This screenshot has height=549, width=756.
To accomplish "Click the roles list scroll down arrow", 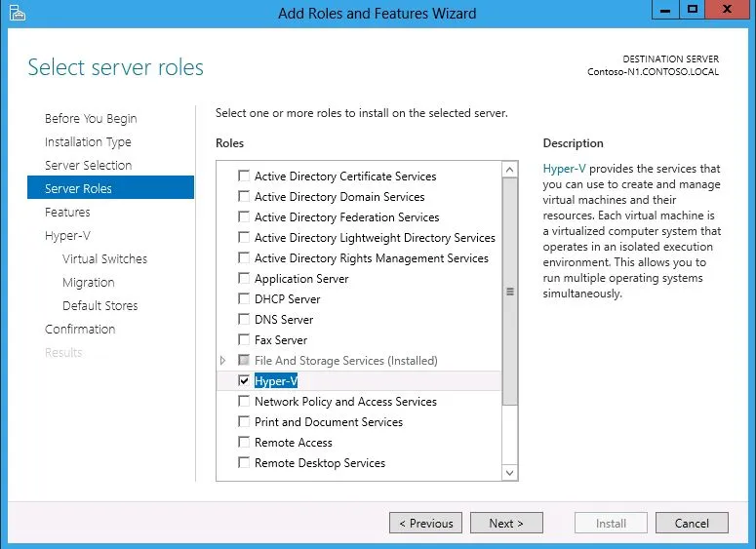I will (509, 472).
